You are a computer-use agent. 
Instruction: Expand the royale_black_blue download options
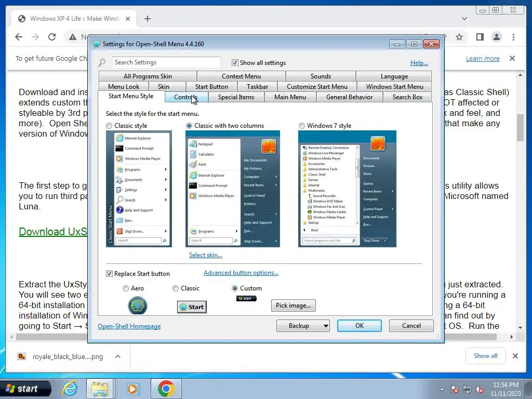click(x=118, y=356)
